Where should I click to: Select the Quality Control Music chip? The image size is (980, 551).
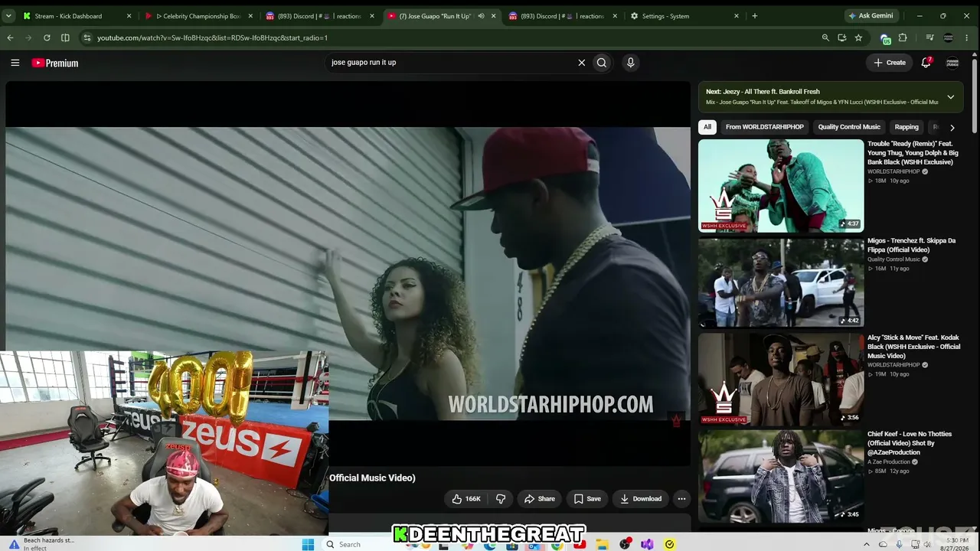pos(849,127)
